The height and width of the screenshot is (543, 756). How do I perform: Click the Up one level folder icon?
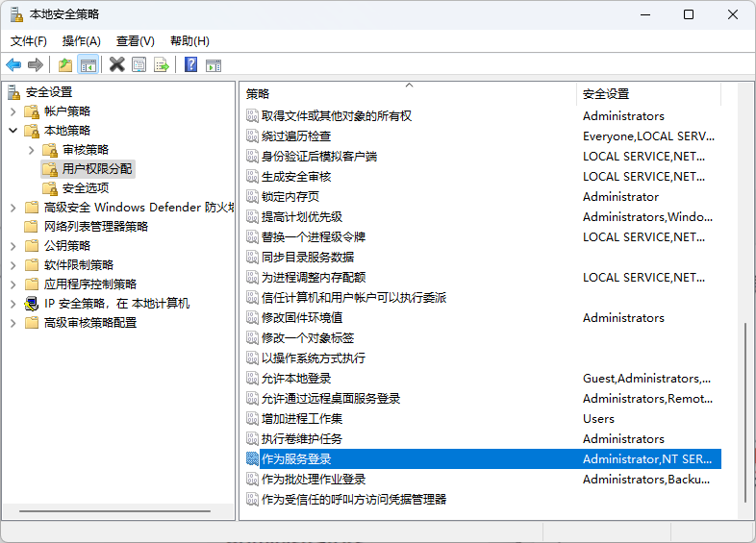65,65
